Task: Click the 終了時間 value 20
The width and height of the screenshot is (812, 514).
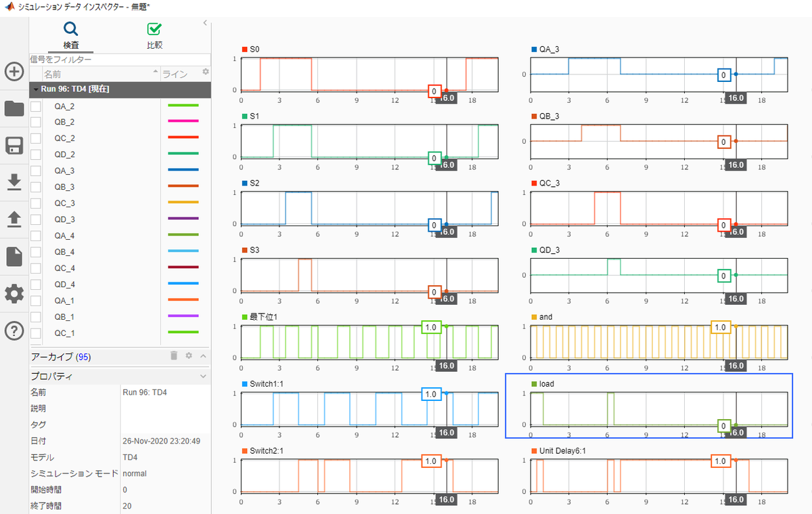Action: (127, 506)
